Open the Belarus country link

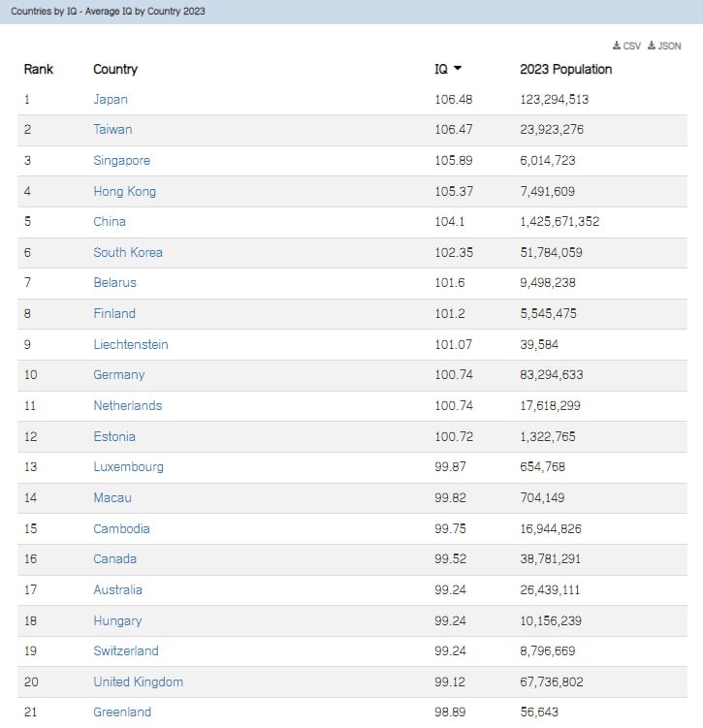pyautogui.click(x=114, y=282)
